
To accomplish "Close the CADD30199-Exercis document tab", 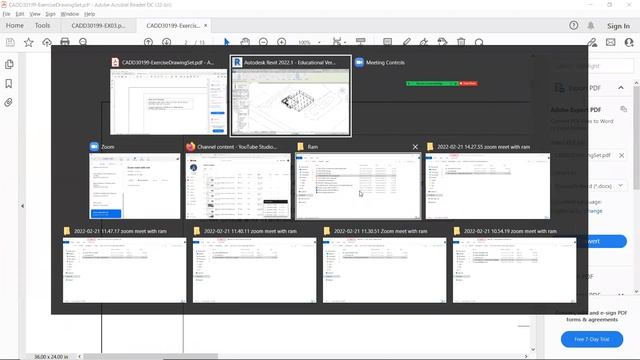I will (206, 25).
